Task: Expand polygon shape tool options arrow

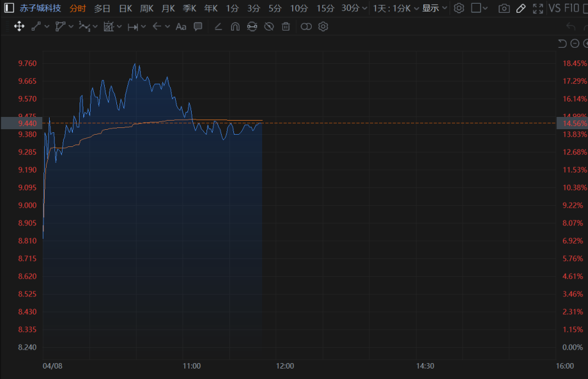Action: click(x=71, y=26)
